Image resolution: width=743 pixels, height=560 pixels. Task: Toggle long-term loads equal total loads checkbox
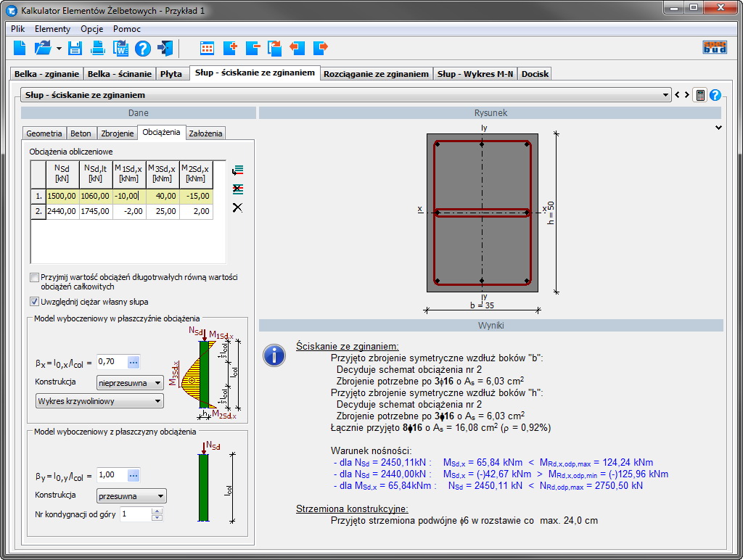(34, 278)
